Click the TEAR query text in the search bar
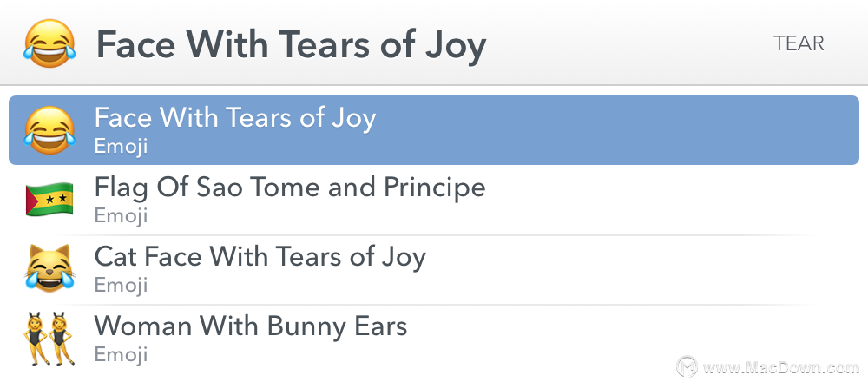 [x=799, y=43]
